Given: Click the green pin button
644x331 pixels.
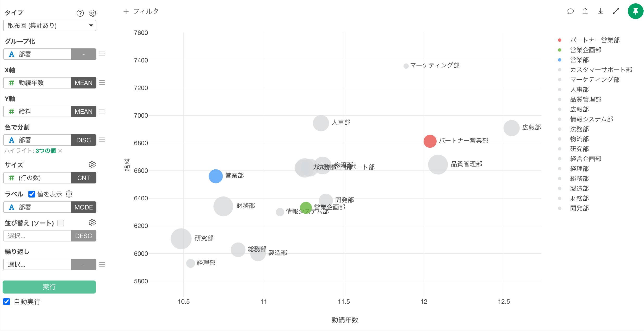Looking at the screenshot, I should pos(635,11).
